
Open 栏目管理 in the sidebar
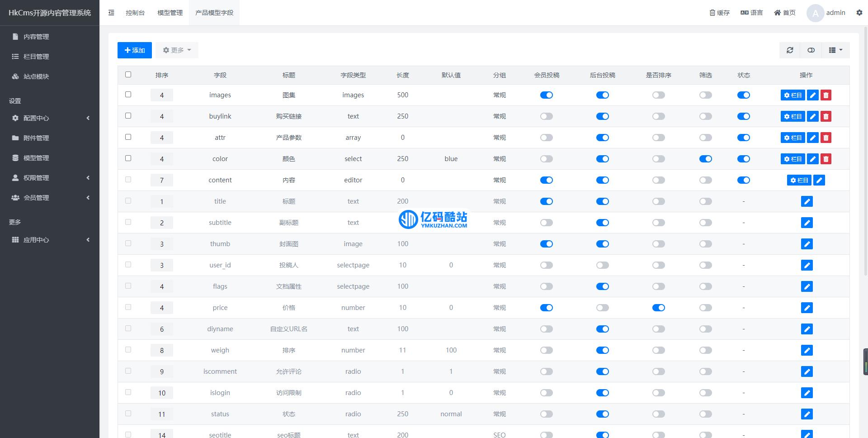[x=50, y=57]
